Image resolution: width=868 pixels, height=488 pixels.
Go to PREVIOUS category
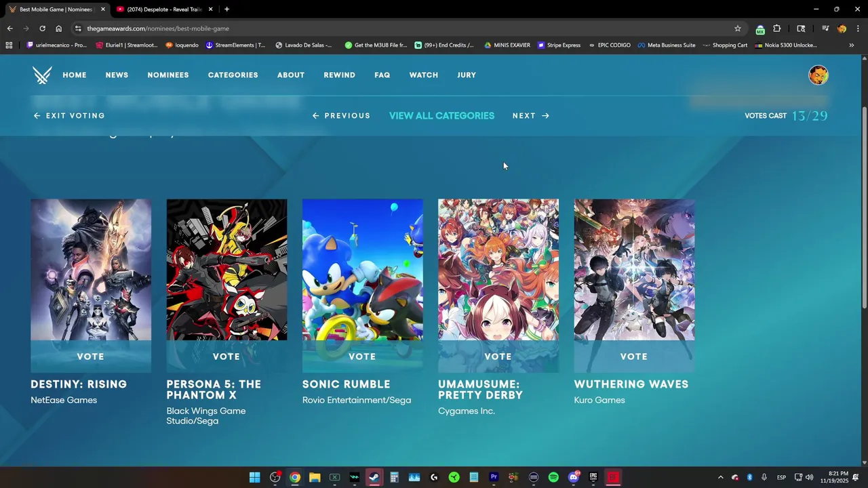(341, 116)
